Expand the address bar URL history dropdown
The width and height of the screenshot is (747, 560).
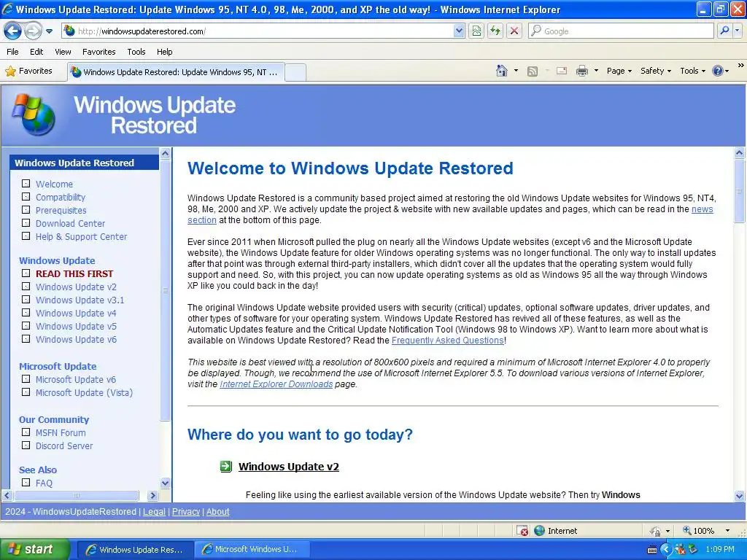tap(458, 31)
